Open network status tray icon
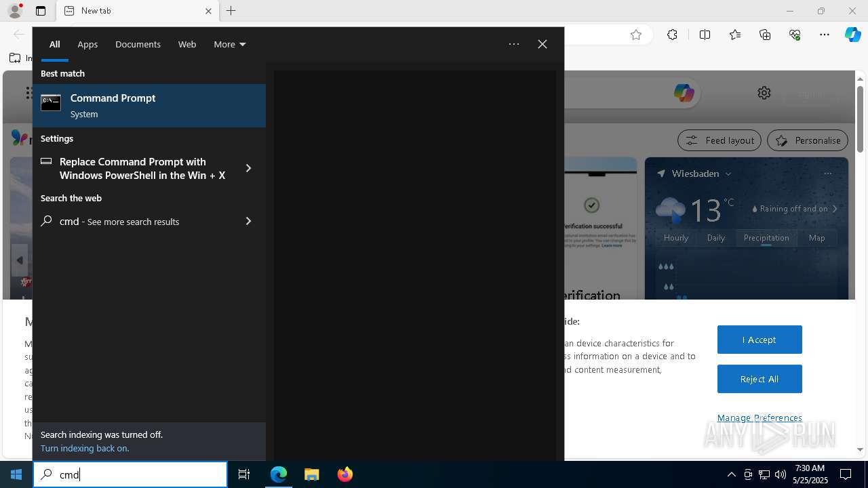 tap(764, 474)
